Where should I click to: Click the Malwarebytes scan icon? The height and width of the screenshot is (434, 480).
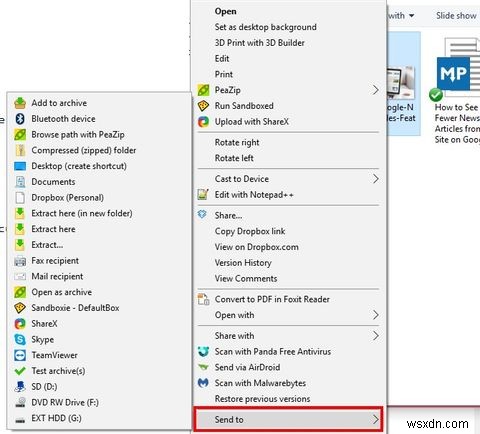[x=203, y=383]
